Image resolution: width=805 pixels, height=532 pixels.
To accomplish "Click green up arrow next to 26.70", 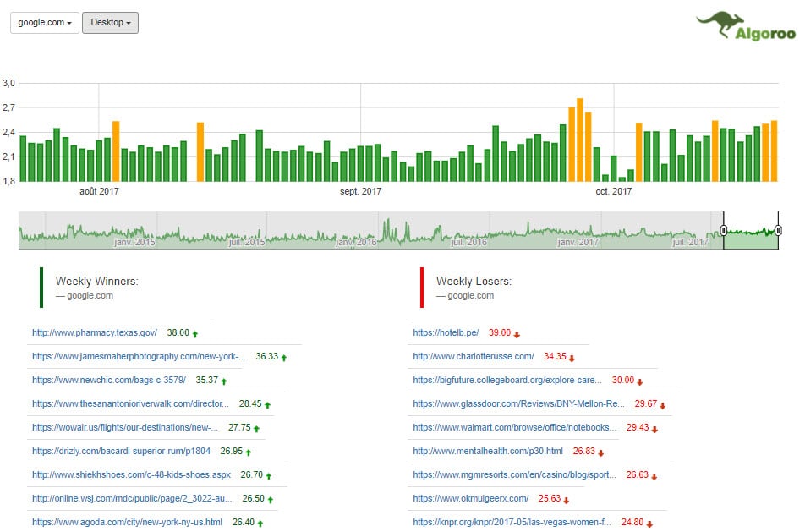I will click(x=269, y=476).
